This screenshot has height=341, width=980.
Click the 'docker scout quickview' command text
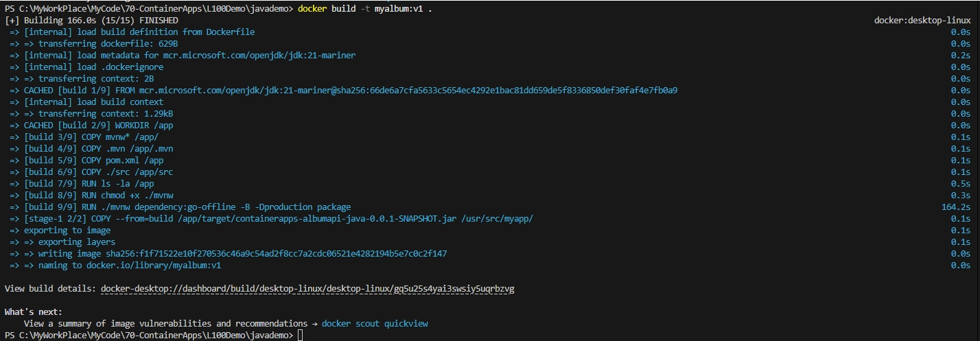click(x=375, y=323)
